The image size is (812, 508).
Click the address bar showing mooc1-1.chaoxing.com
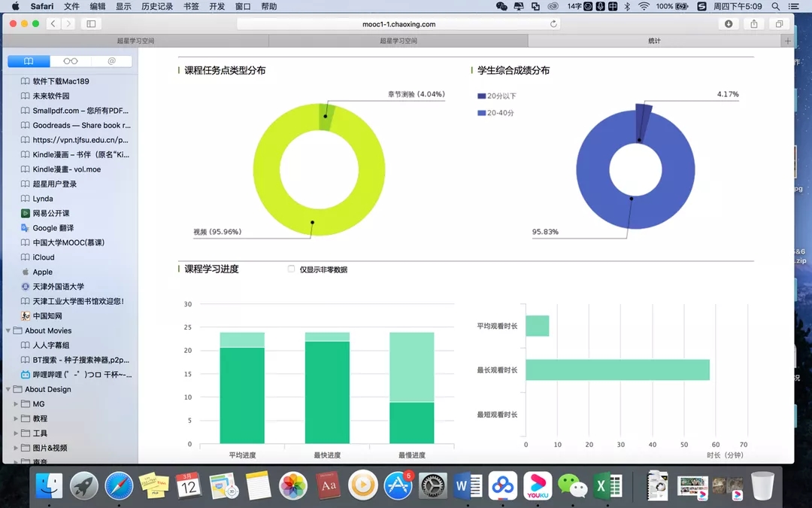pos(398,24)
